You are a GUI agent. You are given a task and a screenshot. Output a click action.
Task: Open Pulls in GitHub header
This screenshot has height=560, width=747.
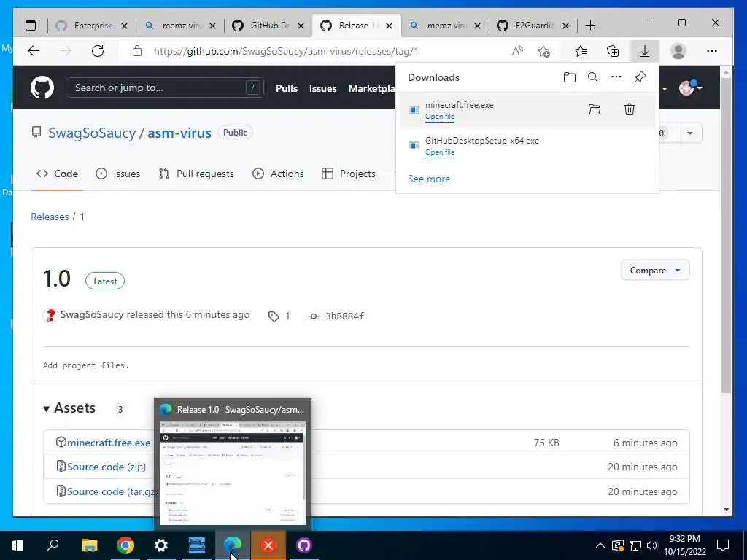point(286,88)
